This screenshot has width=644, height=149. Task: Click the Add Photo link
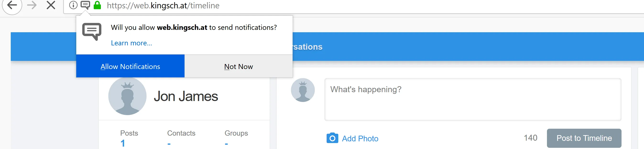click(360, 138)
